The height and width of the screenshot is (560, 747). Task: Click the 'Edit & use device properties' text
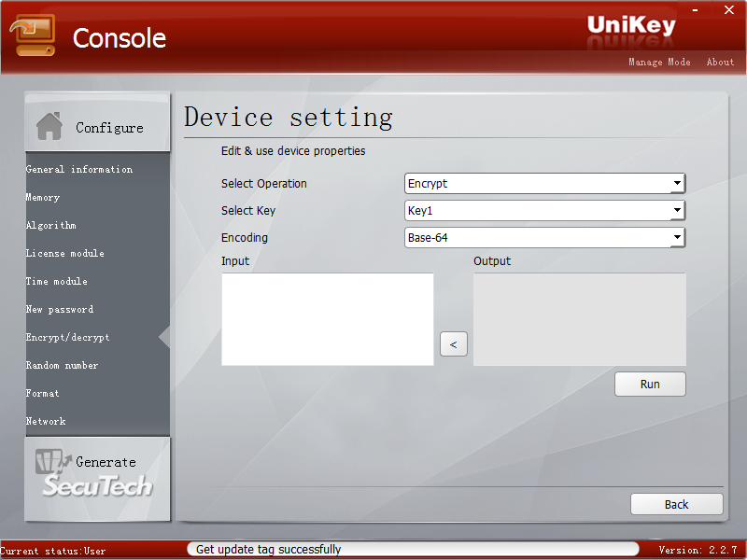[293, 151]
